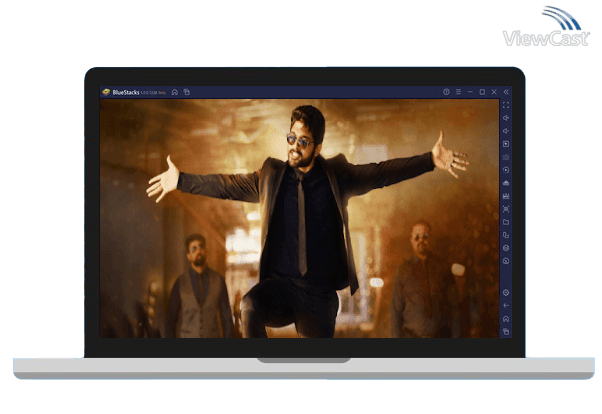Open the keyboard game controls icon
Viewport: 602px width, 414px height.
tap(506, 157)
